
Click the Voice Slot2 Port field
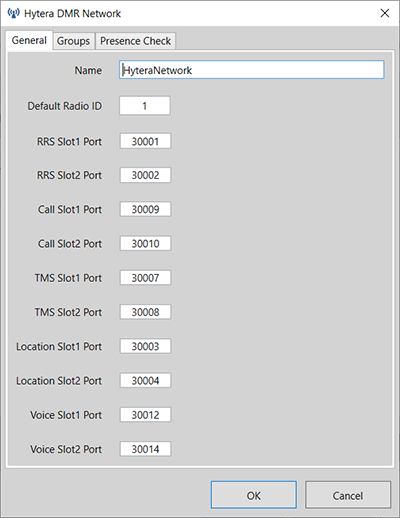point(145,449)
